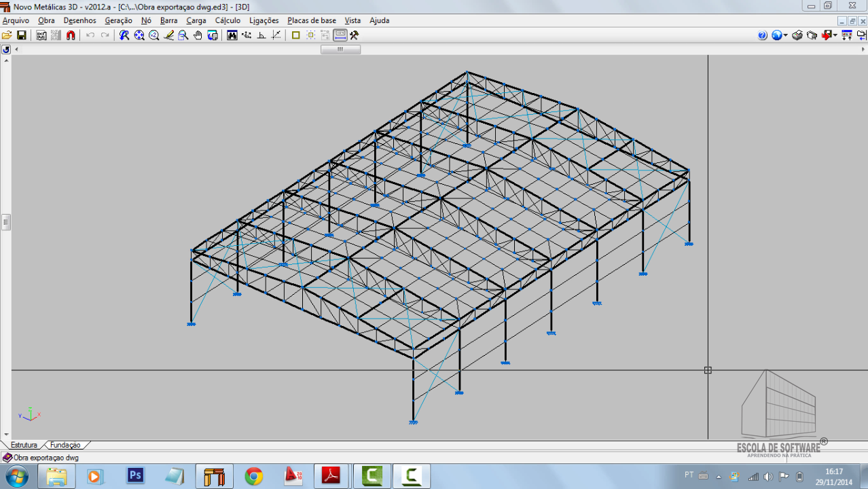
Task: Click the print icon in the right toolbar
Action: coord(797,35)
